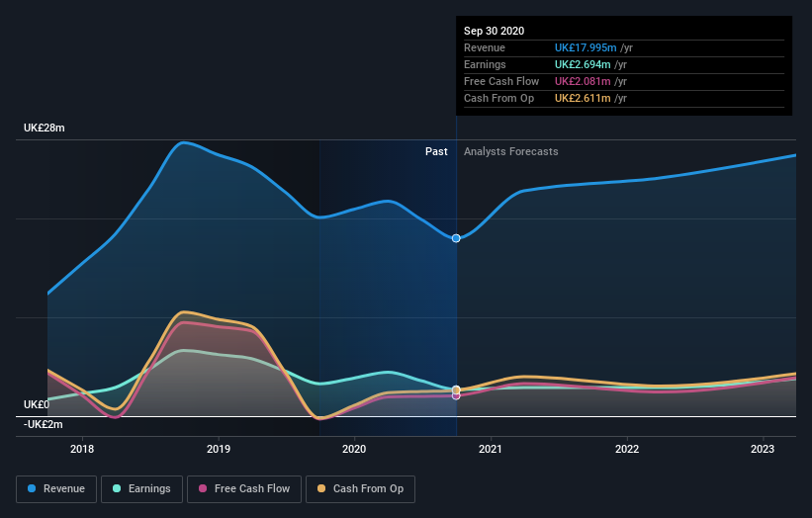
Task: Click the 2021 x-axis label
Action: [x=491, y=449]
